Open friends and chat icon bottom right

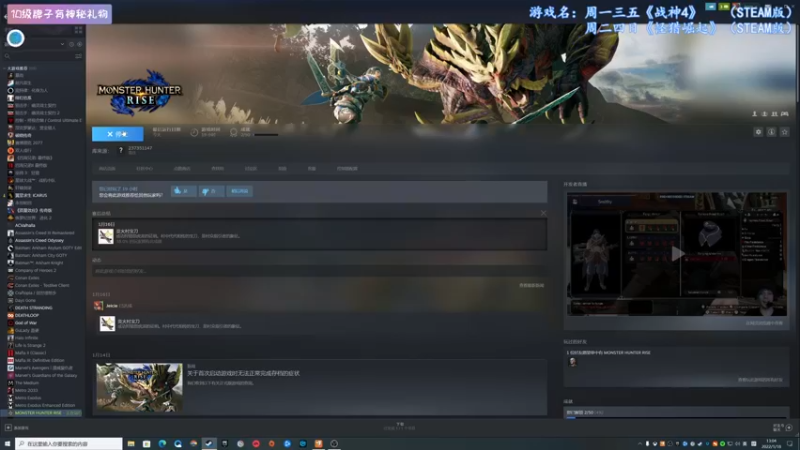(x=789, y=428)
